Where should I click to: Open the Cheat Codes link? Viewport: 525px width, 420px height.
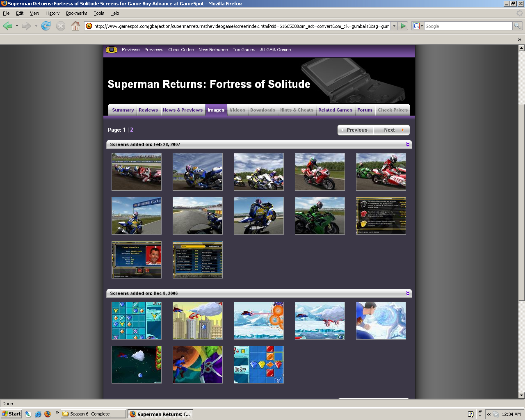(x=181, y=50)
